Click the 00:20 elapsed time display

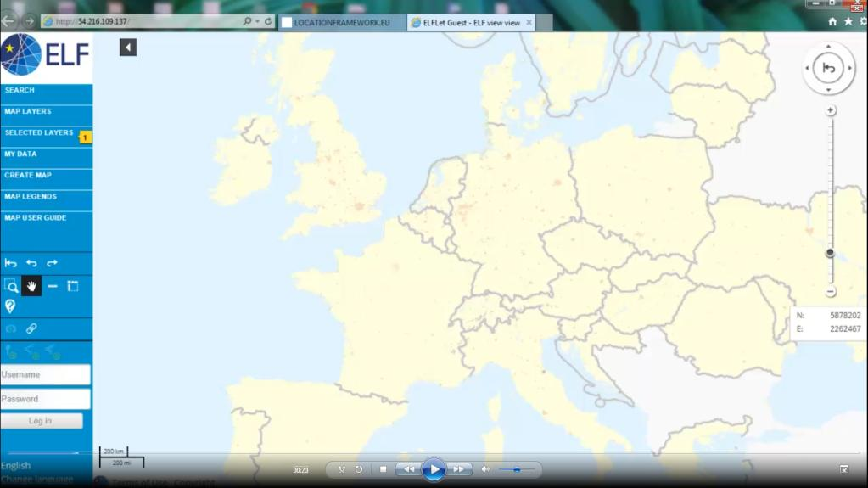(300, 470)
